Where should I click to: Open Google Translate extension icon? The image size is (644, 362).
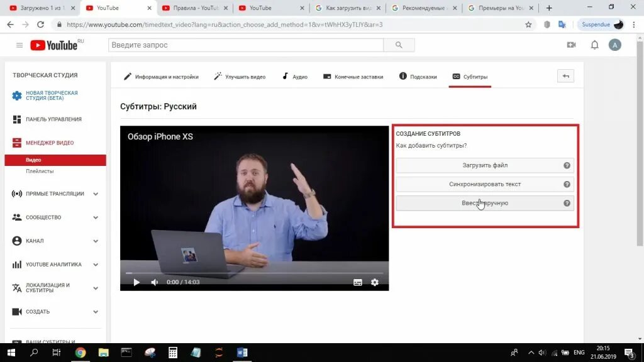pyautogui.click(x=562, y=25)
